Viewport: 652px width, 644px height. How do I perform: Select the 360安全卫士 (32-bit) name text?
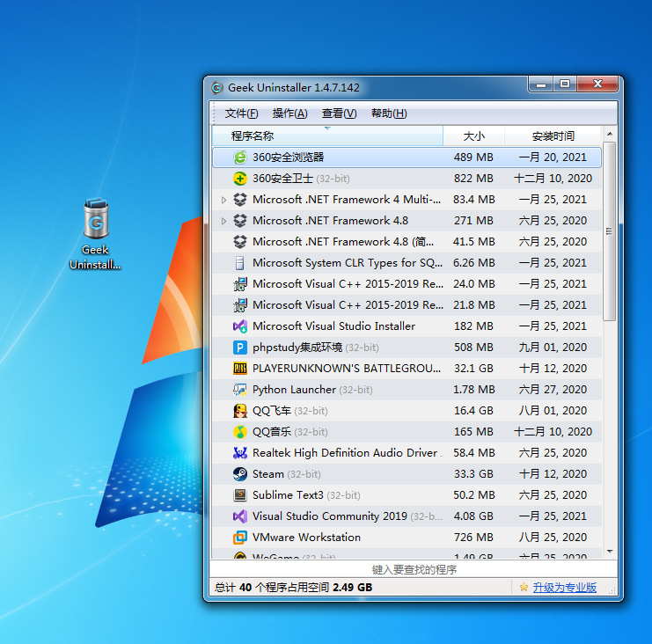(301, 179)
